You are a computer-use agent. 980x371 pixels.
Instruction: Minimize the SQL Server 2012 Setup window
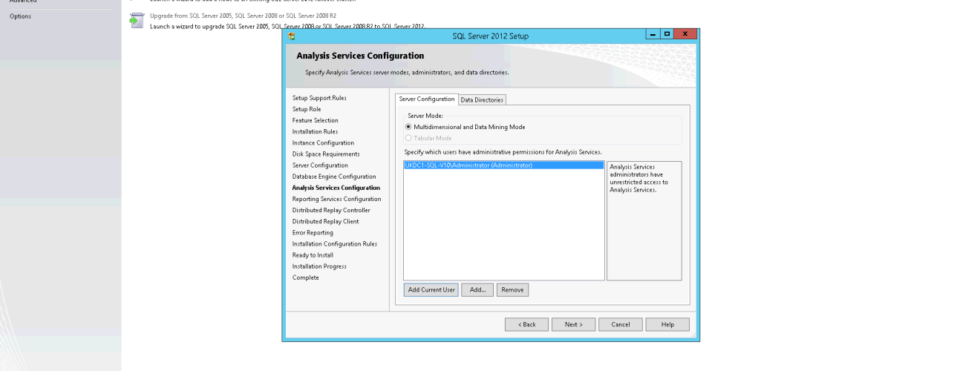pyautogui.click(x=652, y=35)
